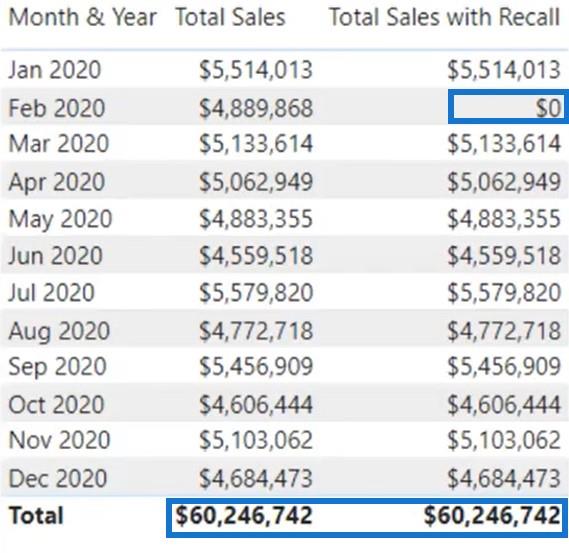Click grand total sales $60,246,742 in Total Sales column

point(244,516)
